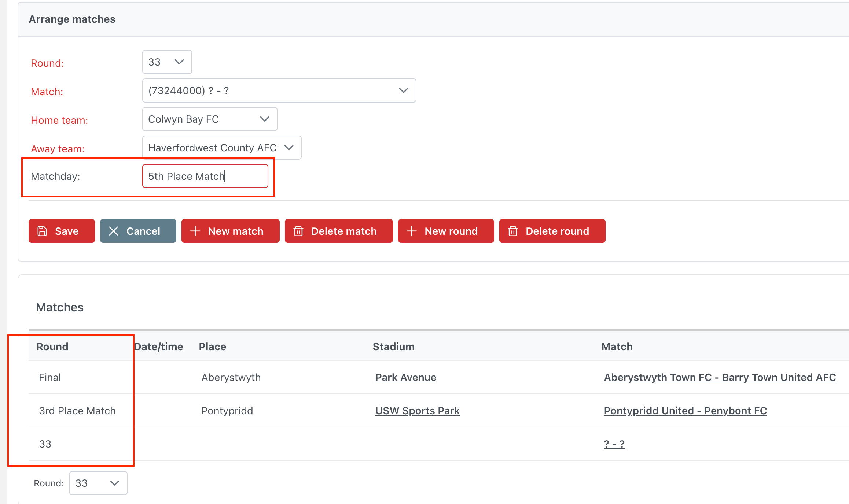The height and width of the screenshot is (504, 849).
Task: Click the Stadium column header
Action: tap(393, 346)
